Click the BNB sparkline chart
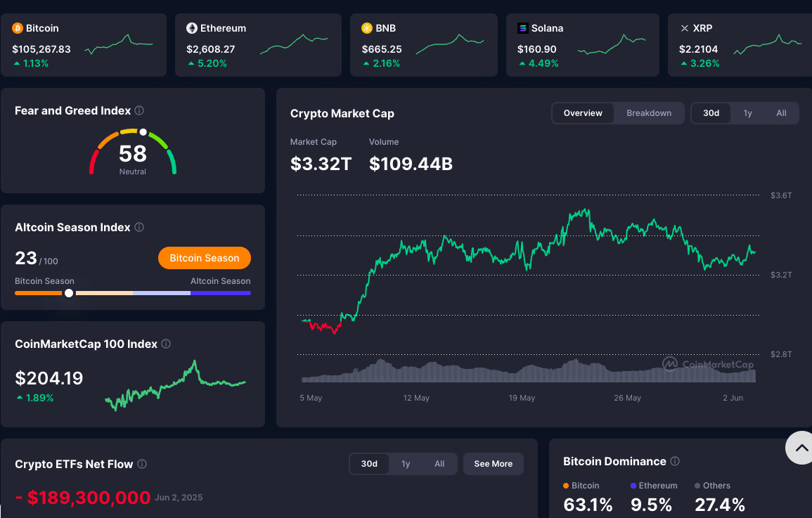The image size is (812, 518). click(x=450, y=44)
